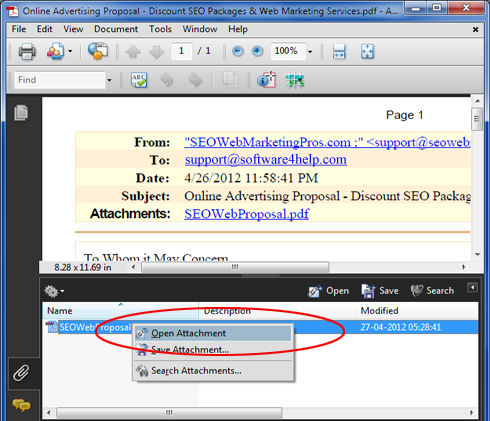Go to next page with down arrow
The width and height of the screenshot is (490, 421).
156,52
